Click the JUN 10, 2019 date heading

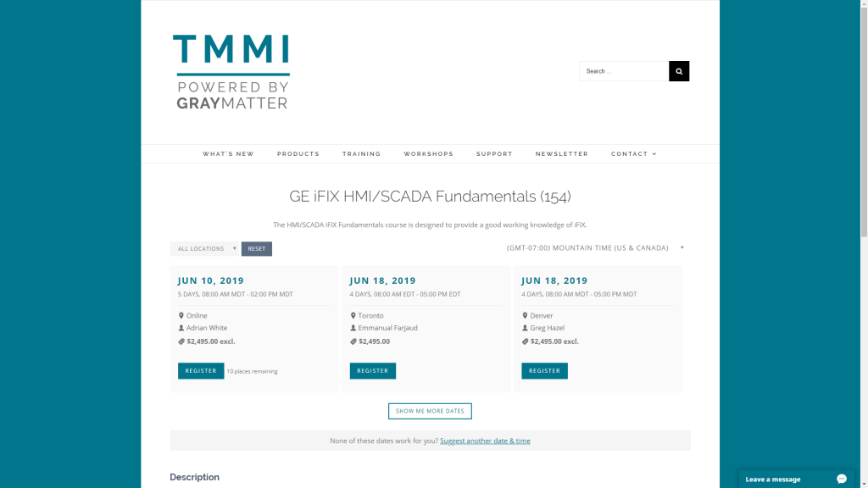(x=211, y=280)
